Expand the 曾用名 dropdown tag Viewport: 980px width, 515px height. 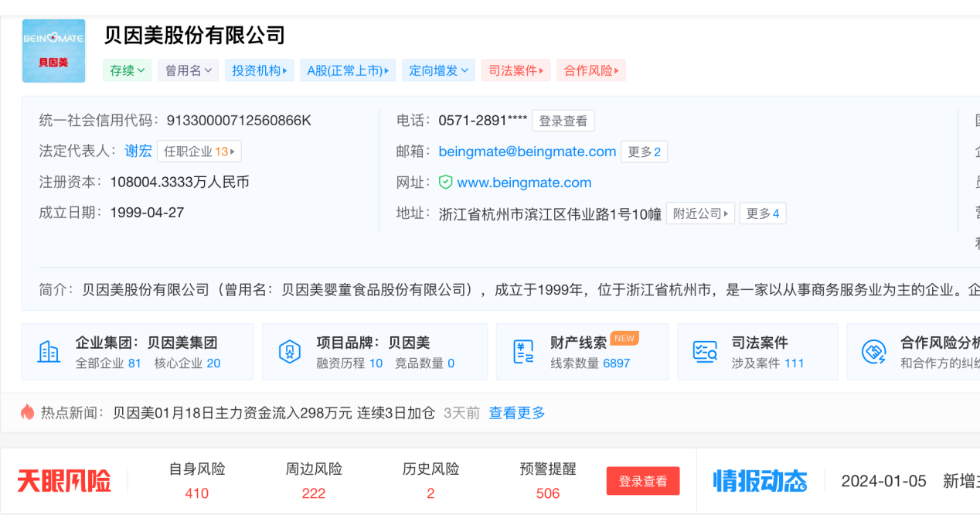[188, 70]
